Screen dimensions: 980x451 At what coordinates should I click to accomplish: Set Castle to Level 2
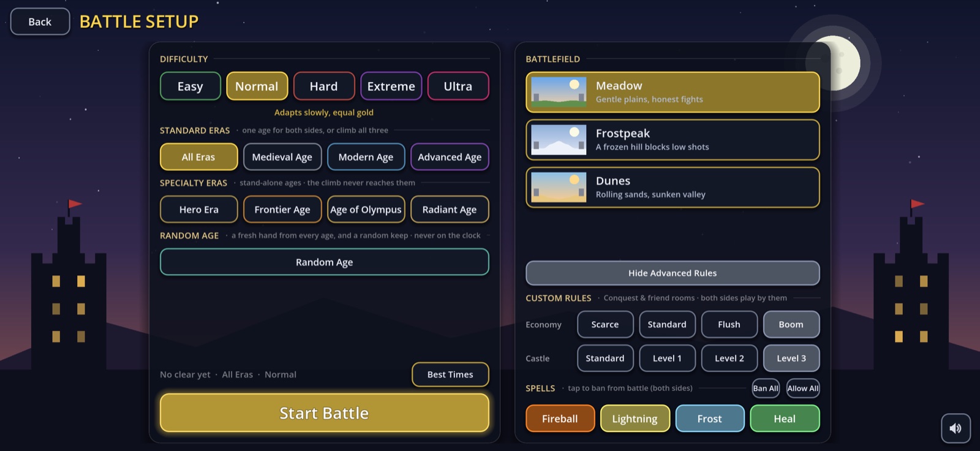[729, 358]
